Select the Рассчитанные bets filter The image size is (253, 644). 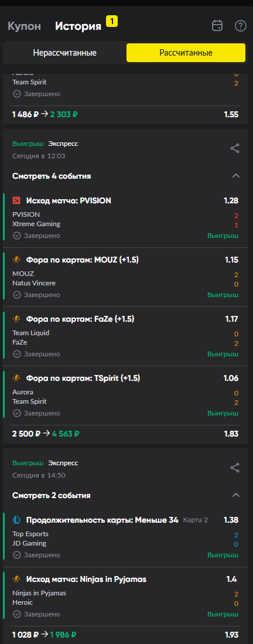coord(186,53)
